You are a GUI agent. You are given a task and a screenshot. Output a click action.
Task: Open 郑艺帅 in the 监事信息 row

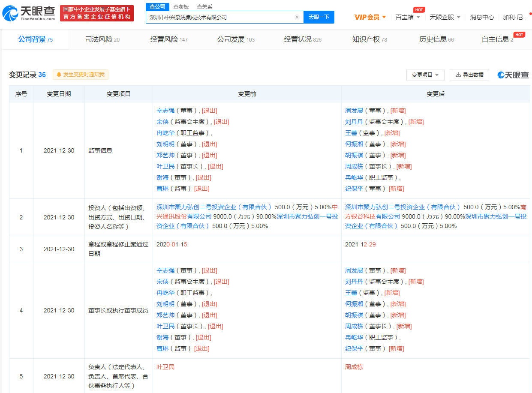click(165, 155)
